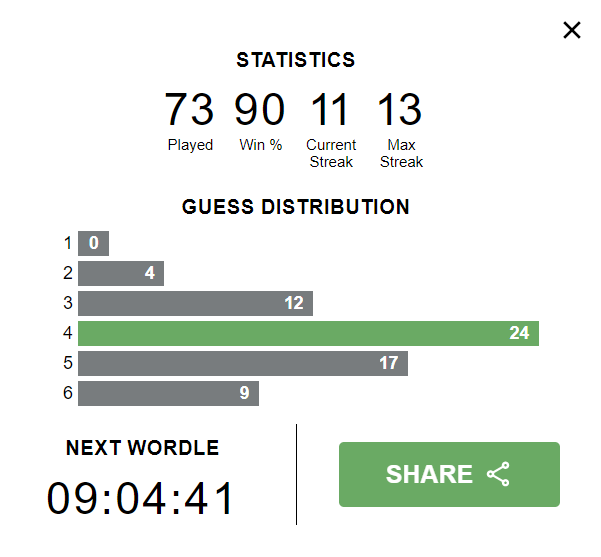Click the row number 4 beside green bar
The width and height of the screenshot is (601, 557).
click(68, 333)
